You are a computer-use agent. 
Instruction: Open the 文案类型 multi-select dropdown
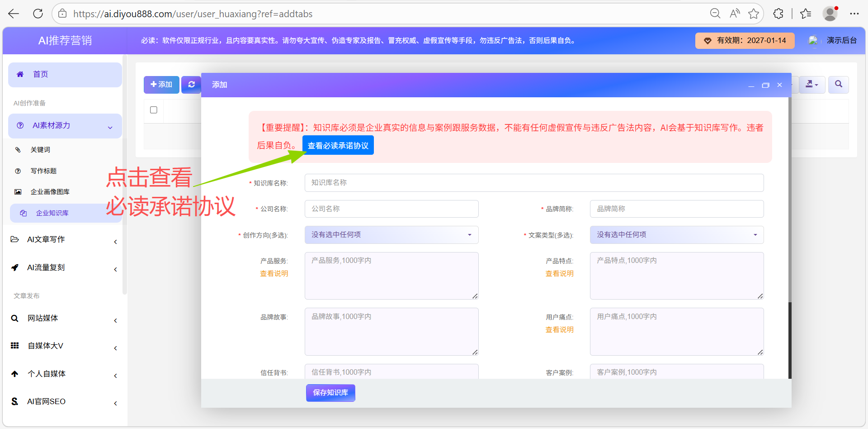click(676, 235)
